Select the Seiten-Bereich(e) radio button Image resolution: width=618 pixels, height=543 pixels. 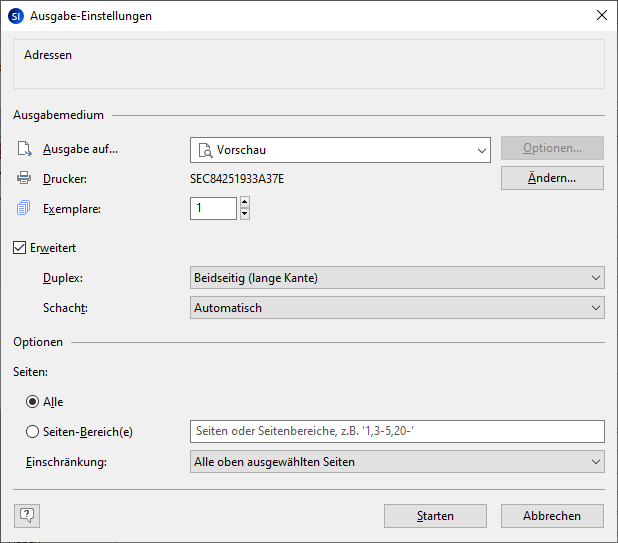[x=33, y=431]
